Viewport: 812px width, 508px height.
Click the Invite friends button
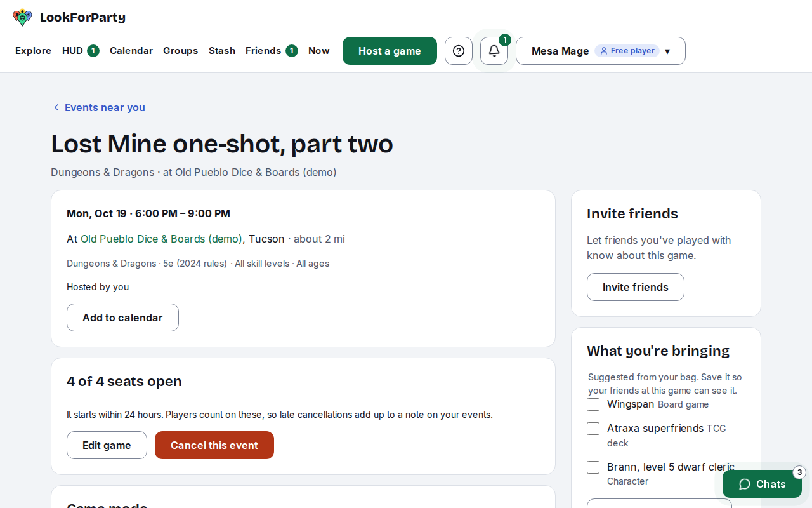[636, 287]
